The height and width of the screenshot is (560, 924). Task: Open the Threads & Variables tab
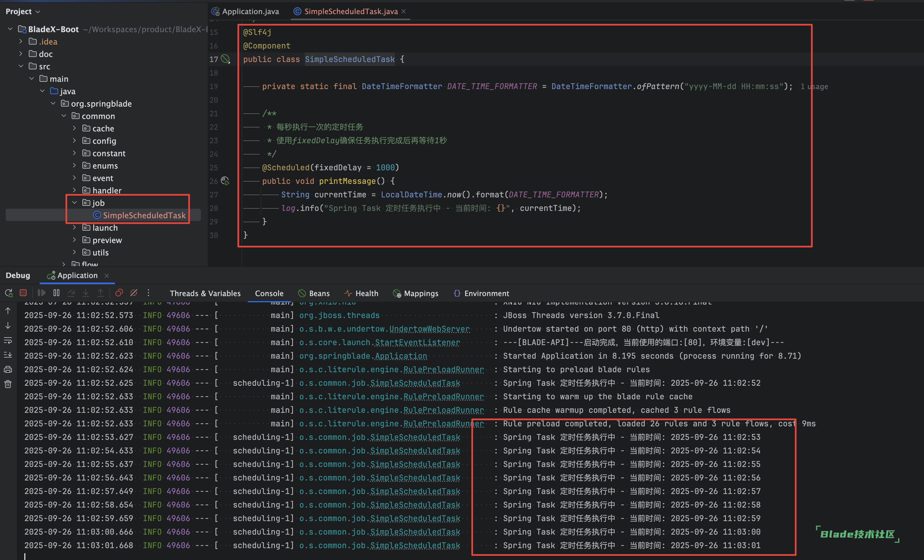pyautogui.click(x=205, y=293)
